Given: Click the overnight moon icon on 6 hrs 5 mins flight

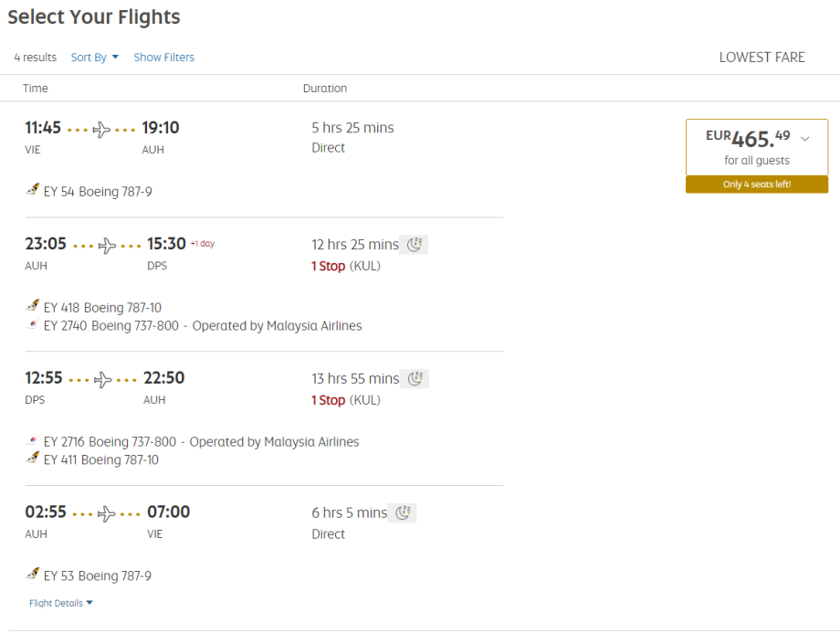Looking at the screenshot, I should click(403, 512).
